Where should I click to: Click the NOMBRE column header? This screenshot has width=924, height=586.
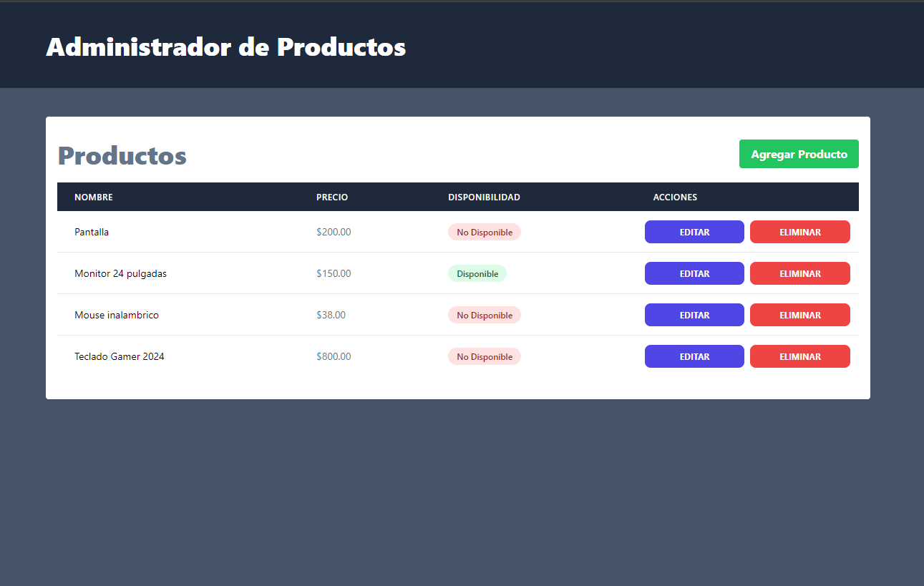(x=94, y=197)
